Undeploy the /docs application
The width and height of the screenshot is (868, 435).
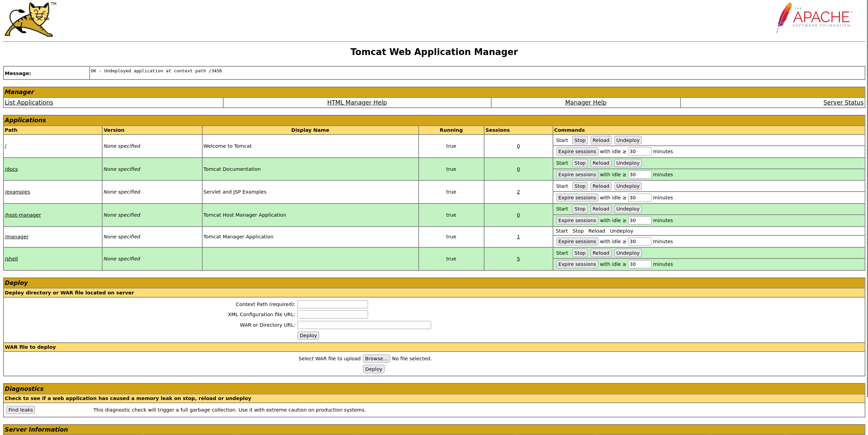628,163
